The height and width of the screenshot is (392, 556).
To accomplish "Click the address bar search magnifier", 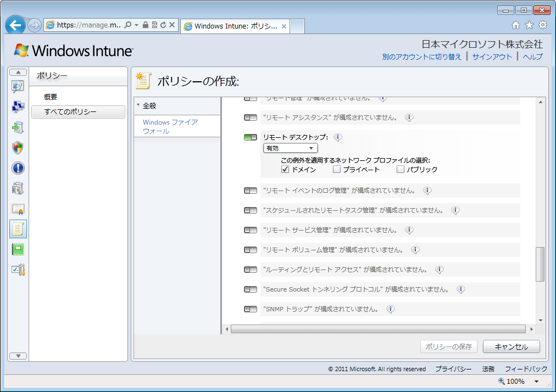I will click(127, 25).
